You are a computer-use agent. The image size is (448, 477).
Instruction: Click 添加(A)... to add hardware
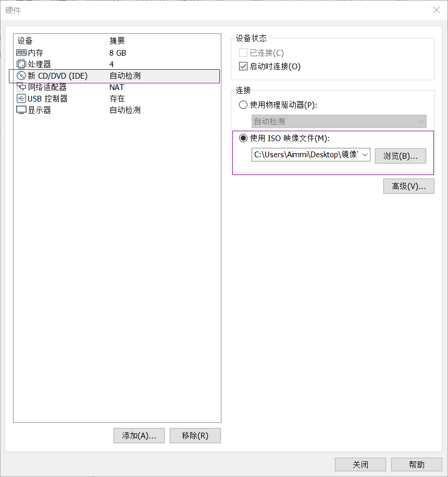coord(139,436)
